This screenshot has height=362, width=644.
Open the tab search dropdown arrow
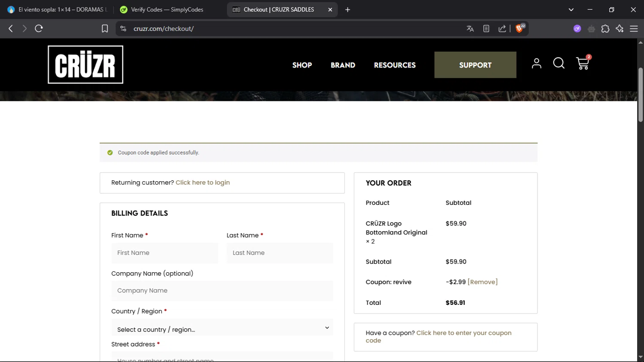point(571,9)
